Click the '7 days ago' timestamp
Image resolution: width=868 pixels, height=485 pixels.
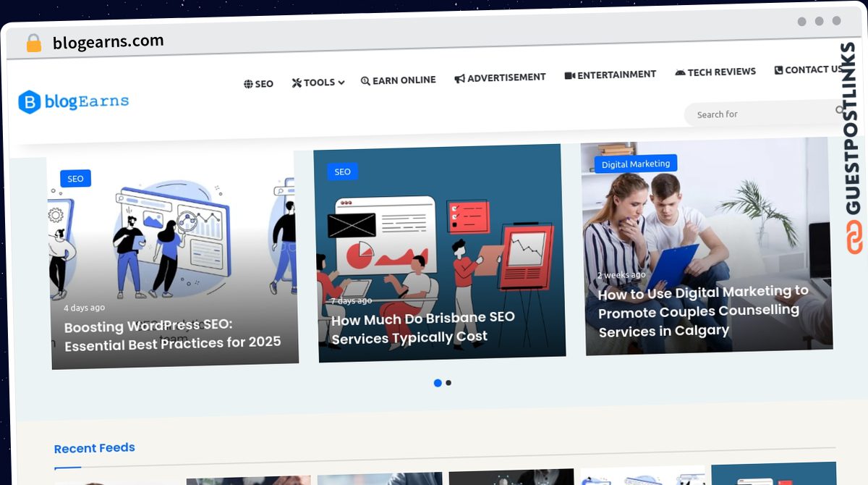(x=352, y=300)
